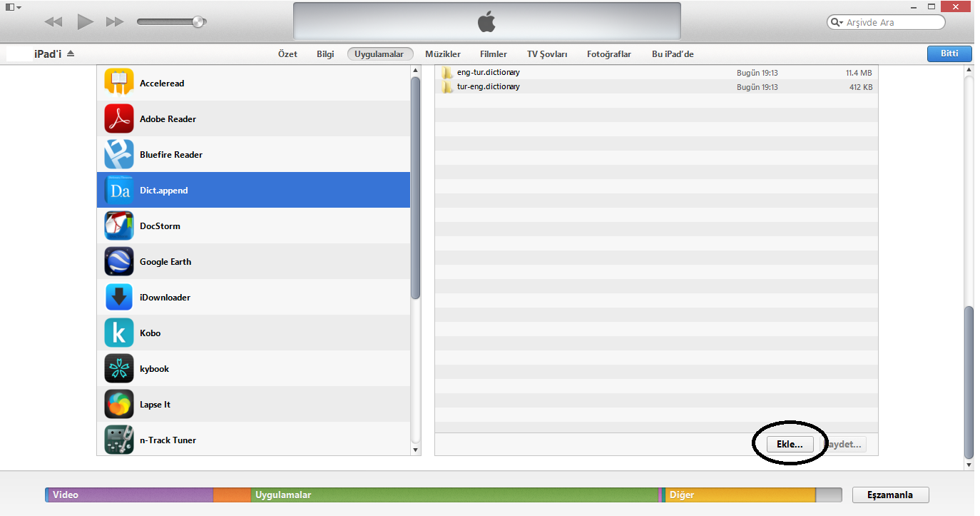Open the Fotoğraflar tab

tap(609, 54)
